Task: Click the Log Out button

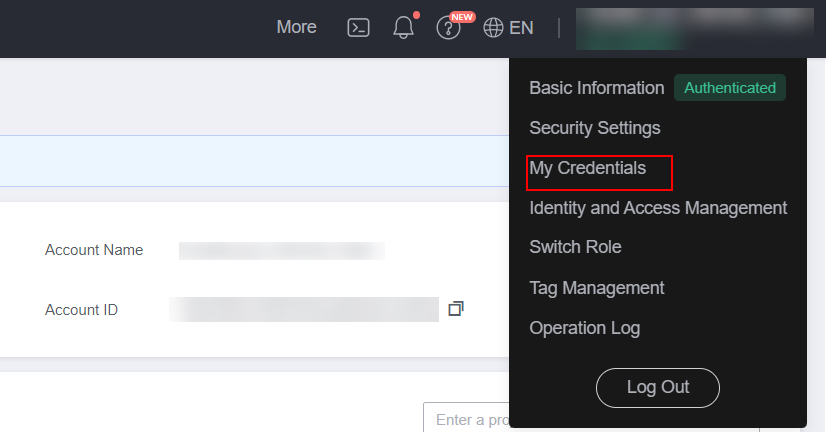Action: click(658, 388)
